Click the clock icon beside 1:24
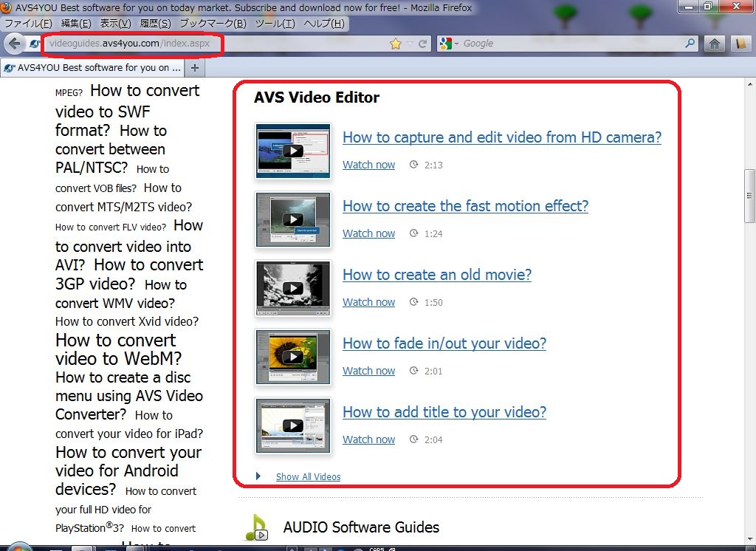 pos(413,233)
